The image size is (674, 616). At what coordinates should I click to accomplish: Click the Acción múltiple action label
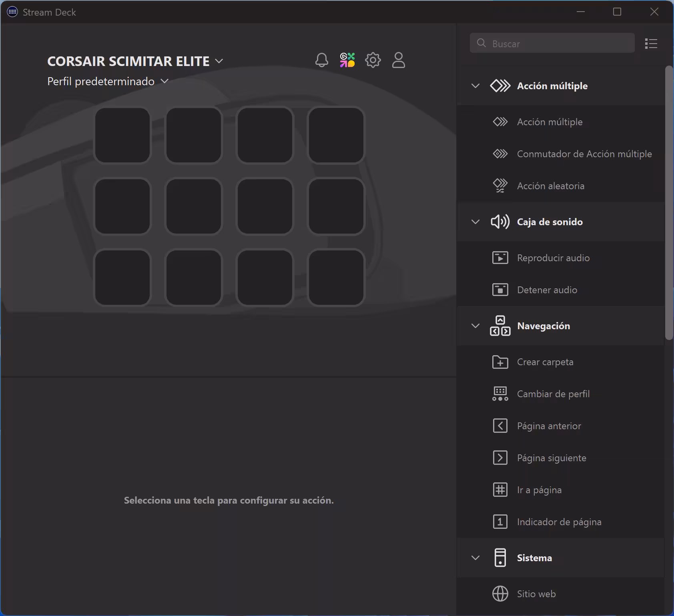[x=550, y=122]
